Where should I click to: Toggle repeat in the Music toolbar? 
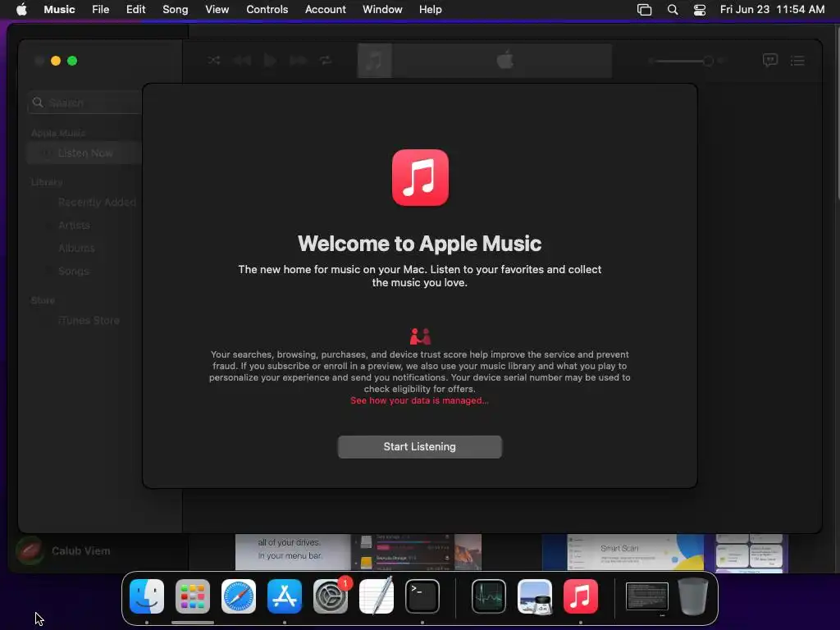click(326, 61)
